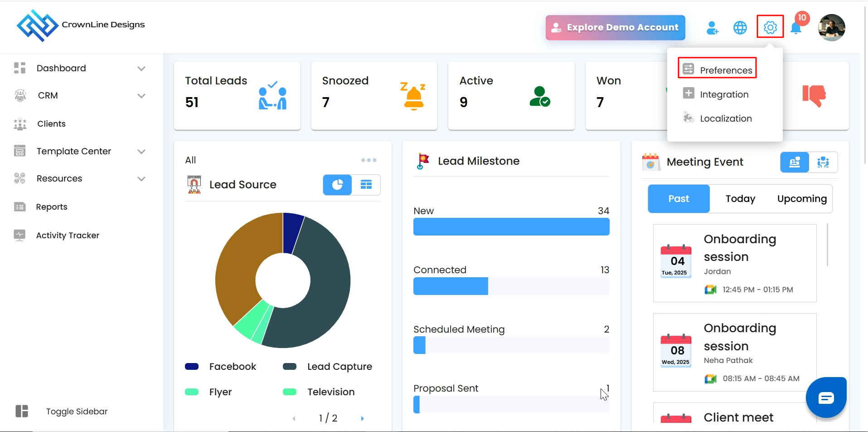Screen dimensions: 868x432
Task: Click the Activity Tracker sidebar icon
Action: coord(19,235)
